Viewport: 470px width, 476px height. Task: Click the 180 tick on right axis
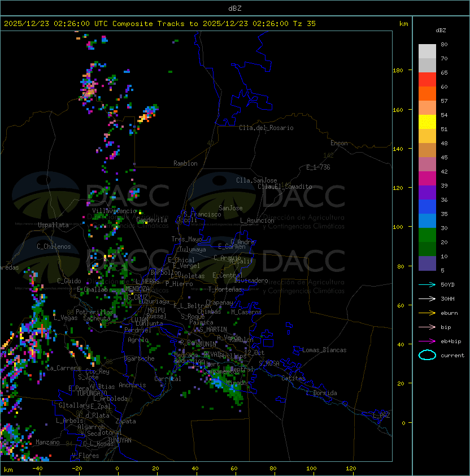[x=398, y=71]
